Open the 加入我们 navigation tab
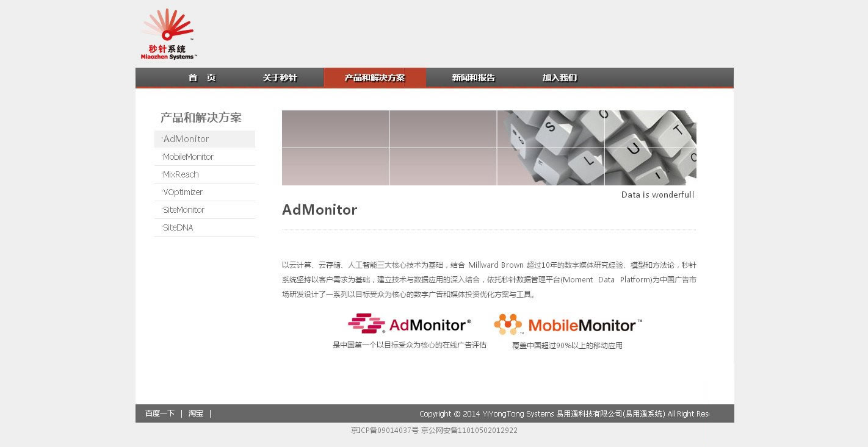 (x=560, y=77)
